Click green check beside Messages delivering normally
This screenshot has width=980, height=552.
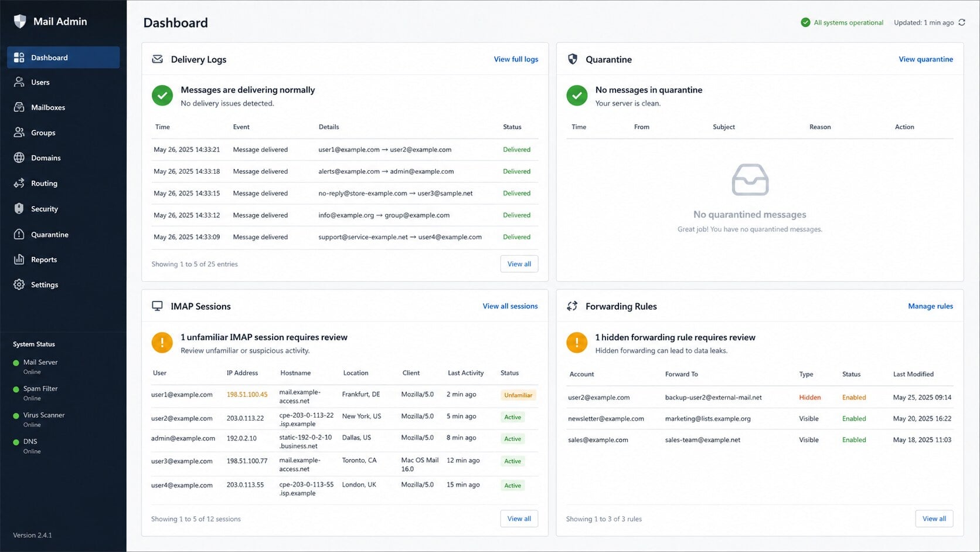click(x=162, y=96)
